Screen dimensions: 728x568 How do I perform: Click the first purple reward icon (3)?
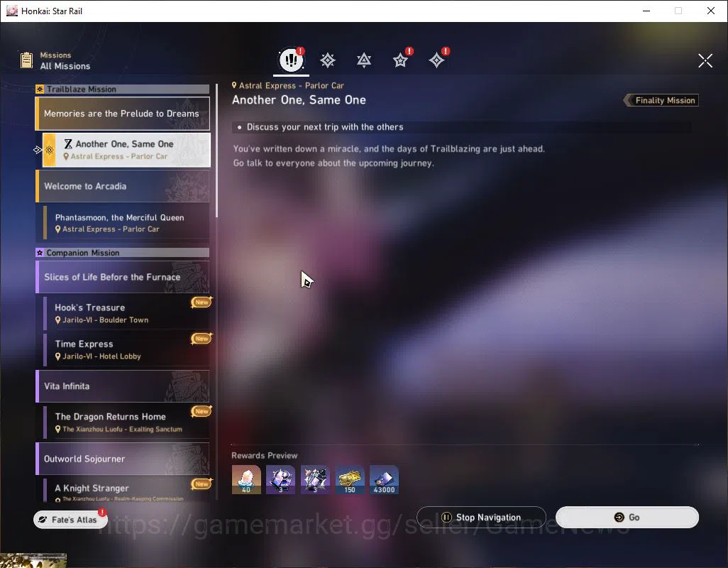pos(280,479)
